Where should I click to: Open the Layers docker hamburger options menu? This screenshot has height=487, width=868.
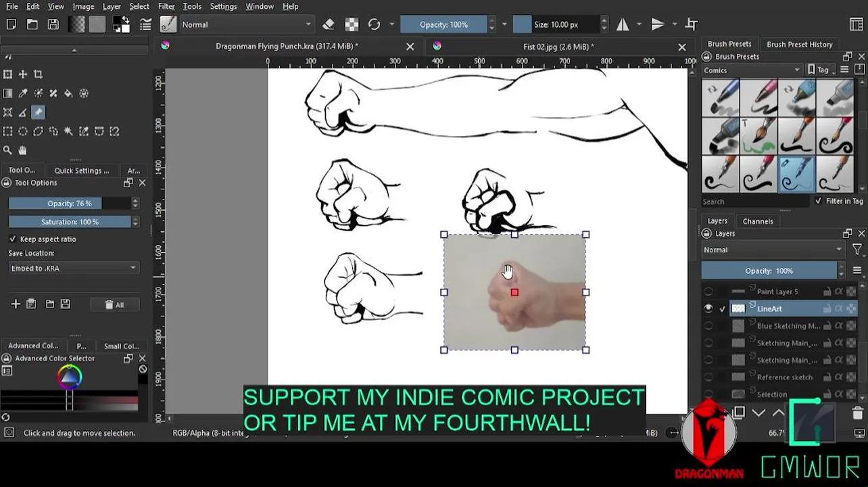[857, 271]
